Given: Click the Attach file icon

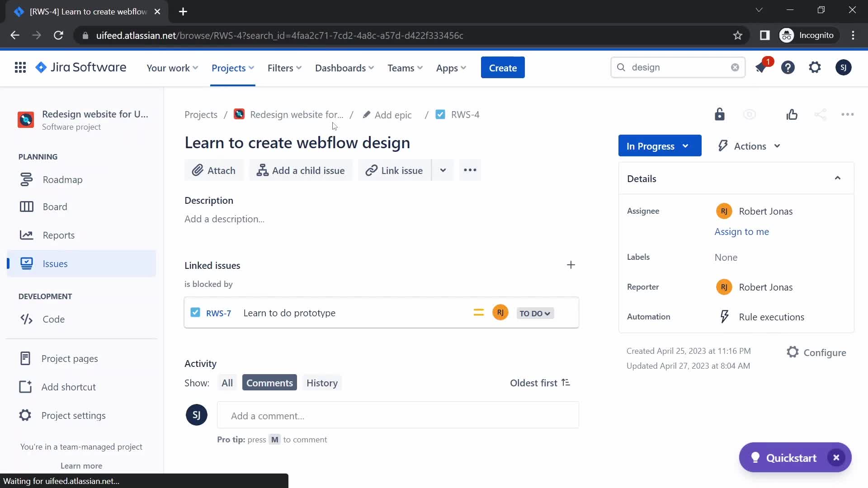Looking at the screenshot, I should 213,170.
